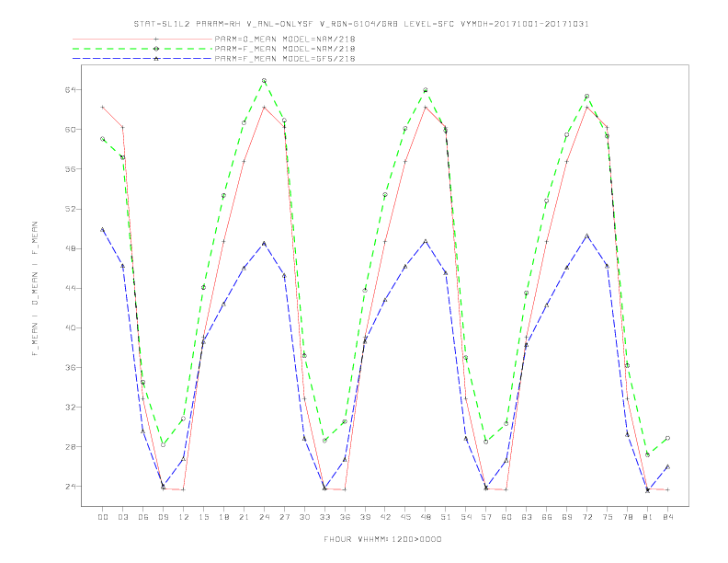Click triangle marker on blue legend line

[x=156, y=59]
